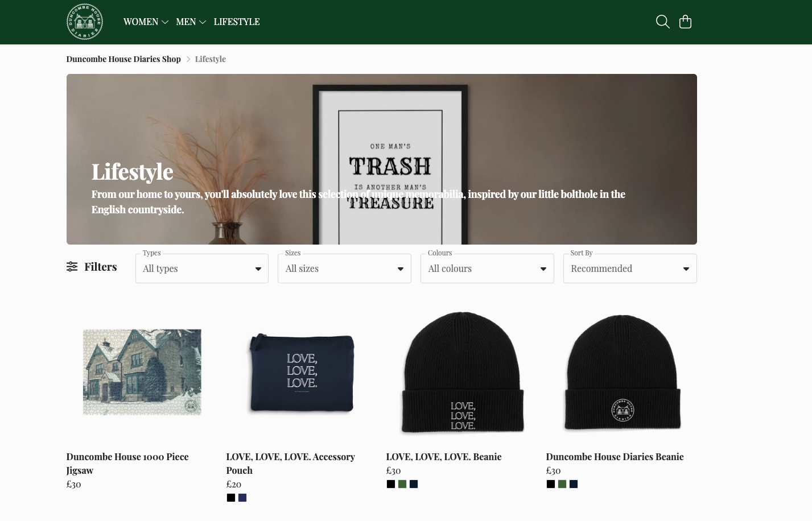Go to Duncombe House Diaries Shop breadcrumb

(123, 59)
